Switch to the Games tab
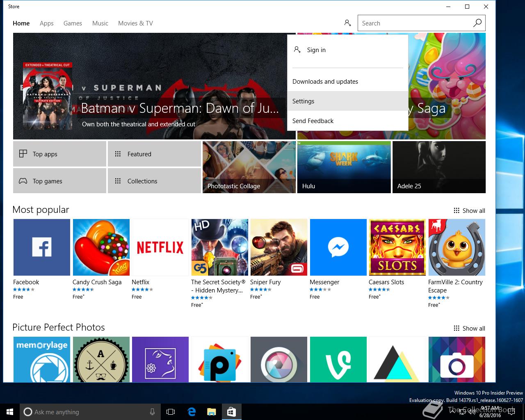 pos(73,23)
